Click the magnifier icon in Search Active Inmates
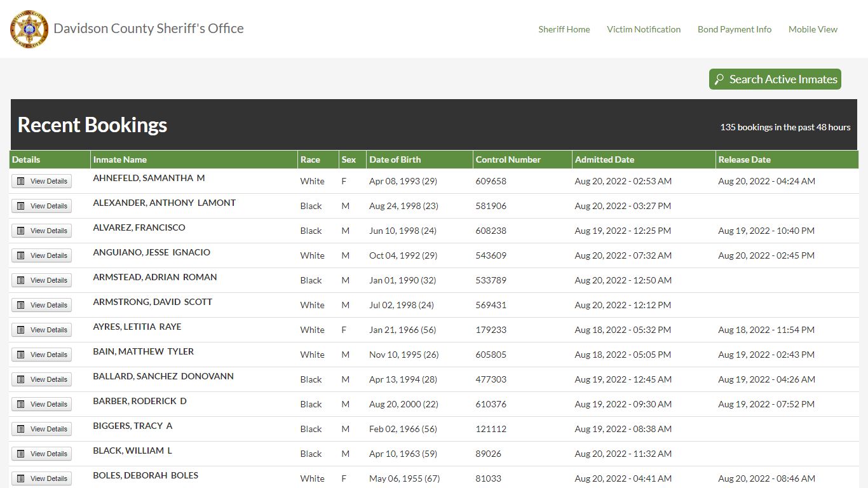The height and width of the screenshot is (488, 868). [x=719, y=79]
